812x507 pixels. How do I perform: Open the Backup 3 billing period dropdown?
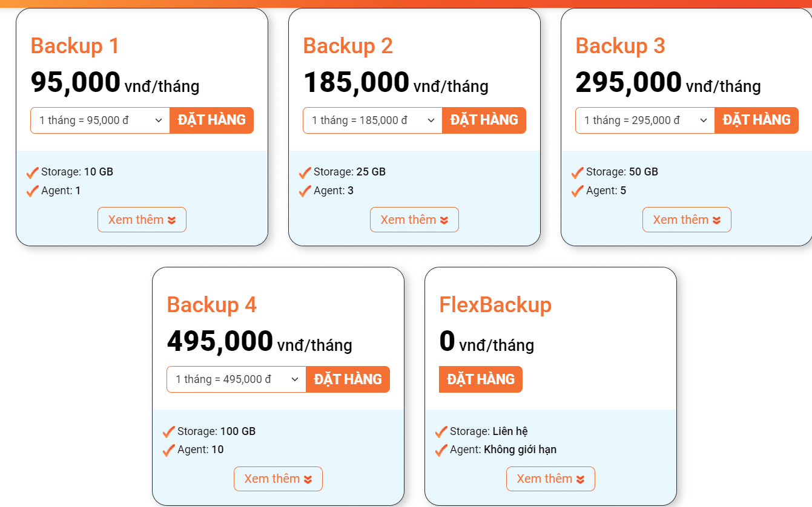click(645, 120)
